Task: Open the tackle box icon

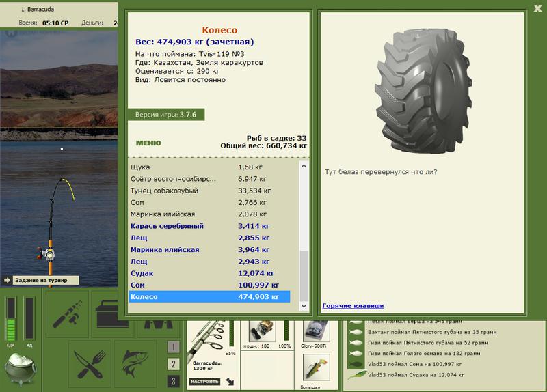Action: 111,314
